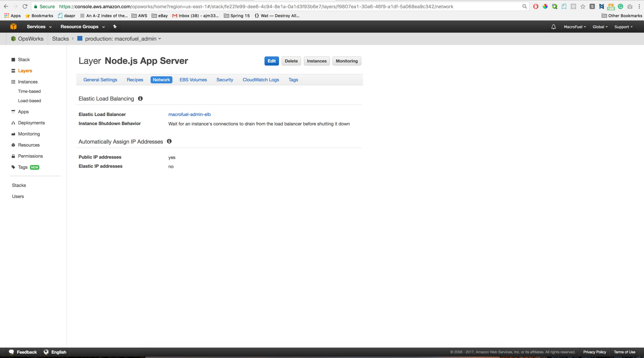Screen dimensions: 644x358
Task: Open Load-based instances
Action: (29, 101)
